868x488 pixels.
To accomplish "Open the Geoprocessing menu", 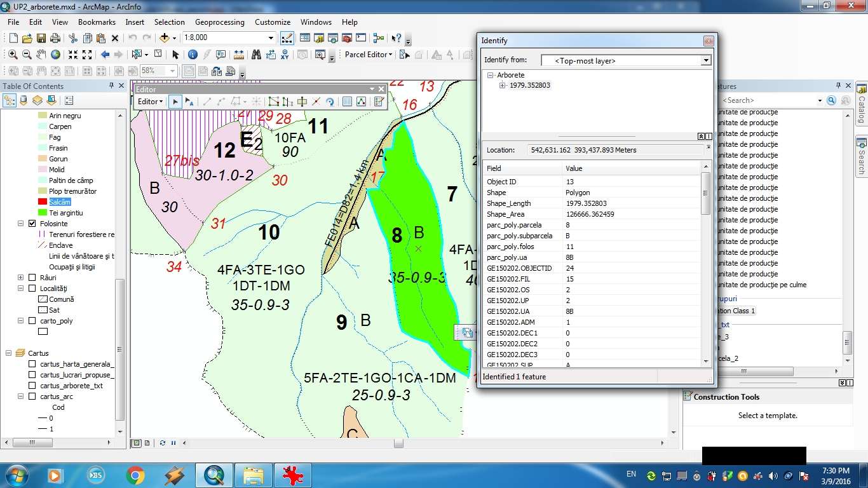I will pyautogui.click(x=220, y=22).
